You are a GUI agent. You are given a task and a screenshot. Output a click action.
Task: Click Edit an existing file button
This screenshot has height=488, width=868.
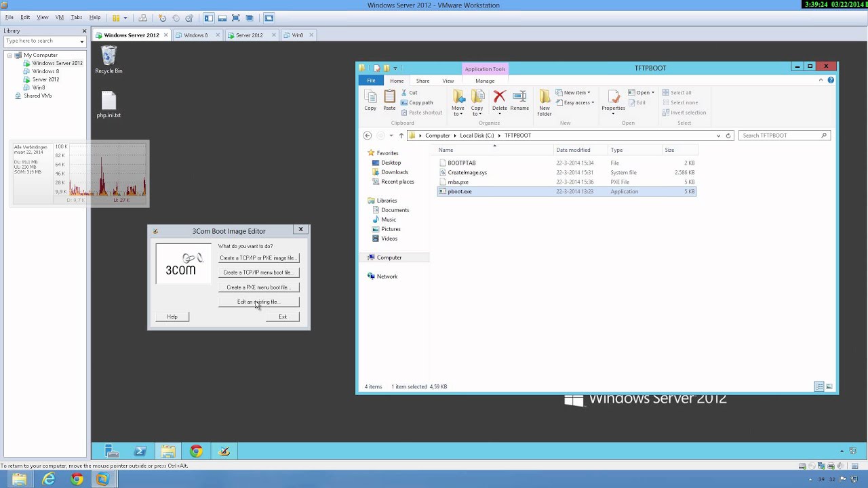(x=258, y=302)
